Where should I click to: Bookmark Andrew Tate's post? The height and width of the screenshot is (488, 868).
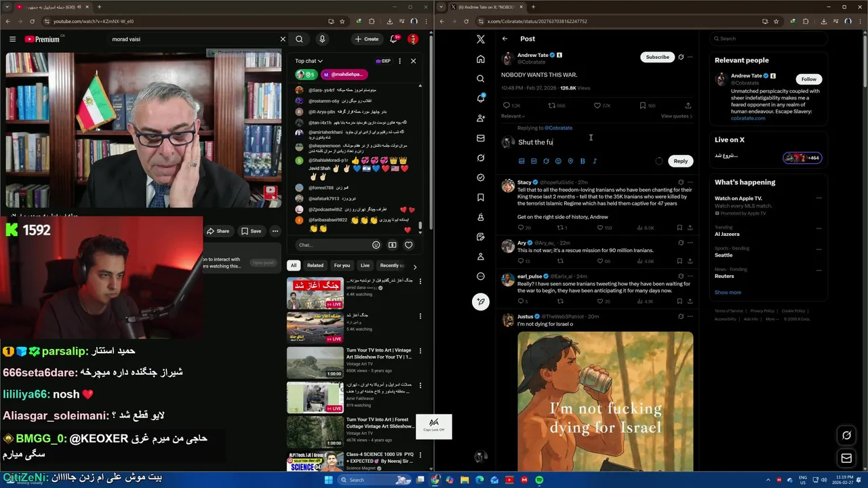point(642,106)
